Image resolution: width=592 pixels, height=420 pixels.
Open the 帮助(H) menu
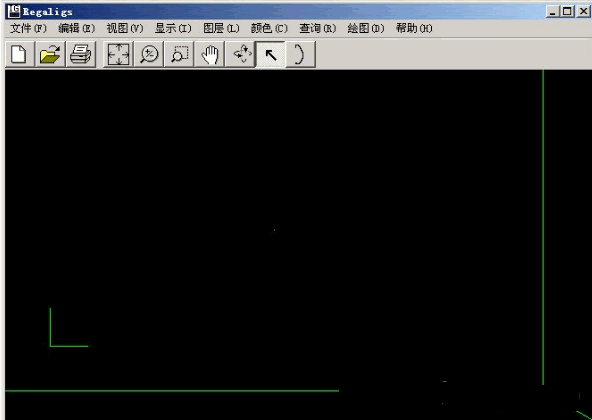tap(414, 28)
